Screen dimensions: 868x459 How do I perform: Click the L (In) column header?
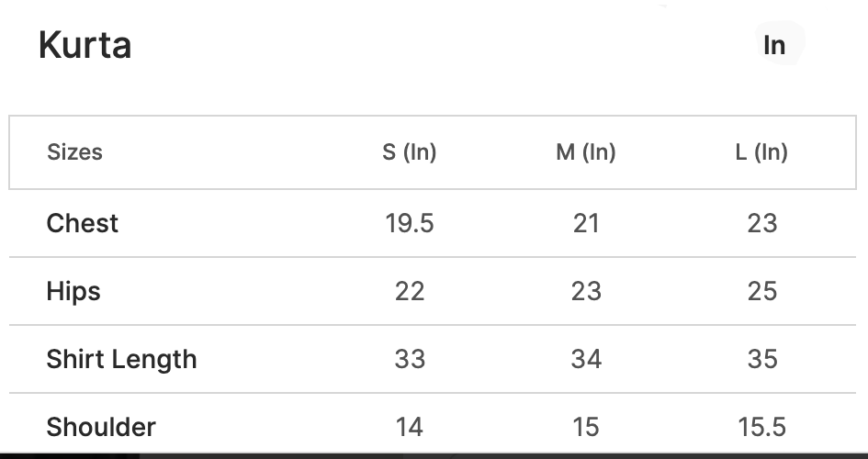761,152
